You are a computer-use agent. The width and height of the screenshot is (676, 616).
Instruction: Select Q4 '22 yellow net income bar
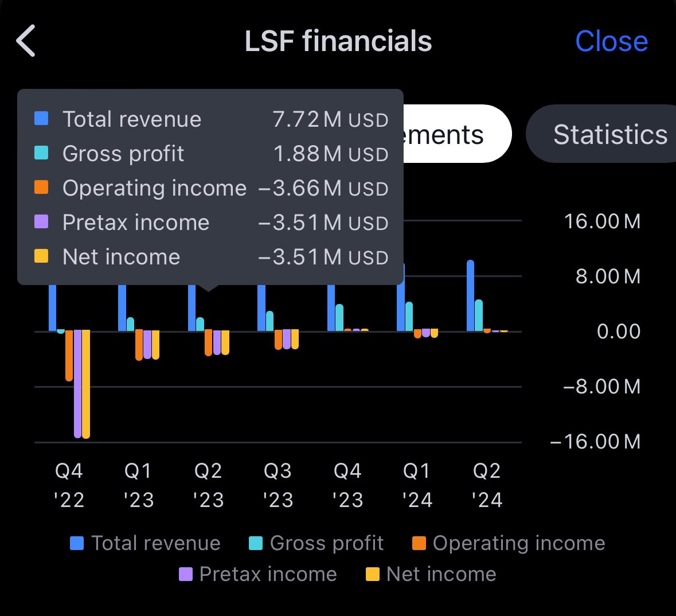coord(86,384)
